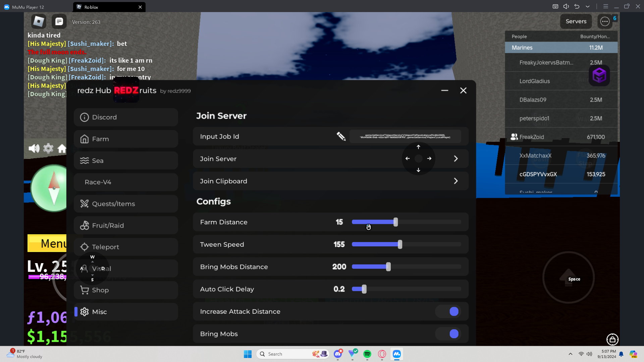Mute game sound with the speaker icon
The image size is (644, 362).
pyautogui.click(x=34, y=148)
